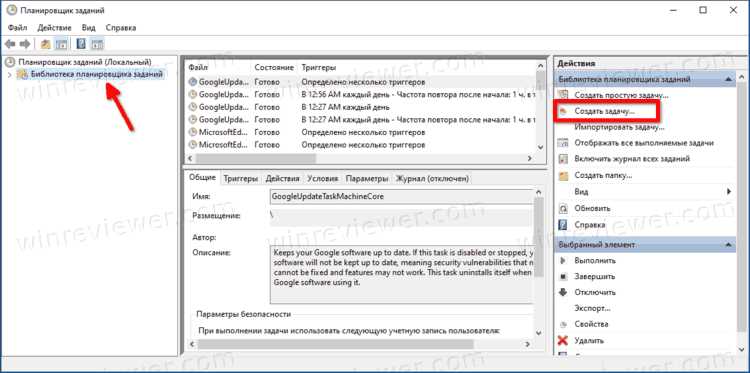Click the folder icon beside Создать папку
The width and height of the screenshot is (750, 373).
(564, 176)
